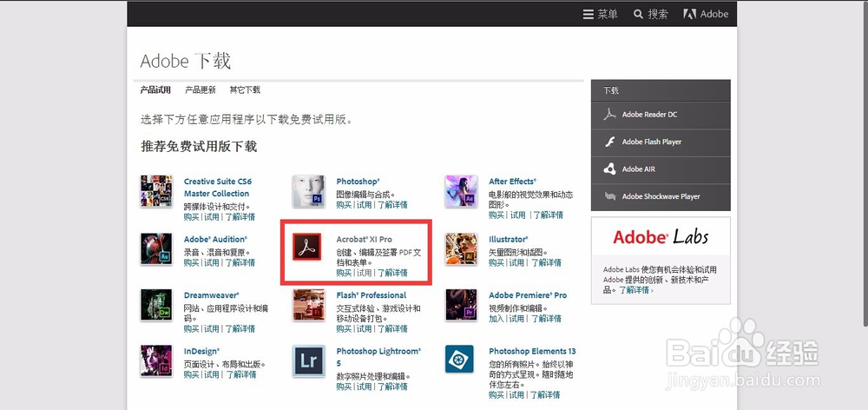Click 了解详情 under Flash Professional
This screenshot has height=410, width=868.
pyautogui.click(x=392, y=329)
